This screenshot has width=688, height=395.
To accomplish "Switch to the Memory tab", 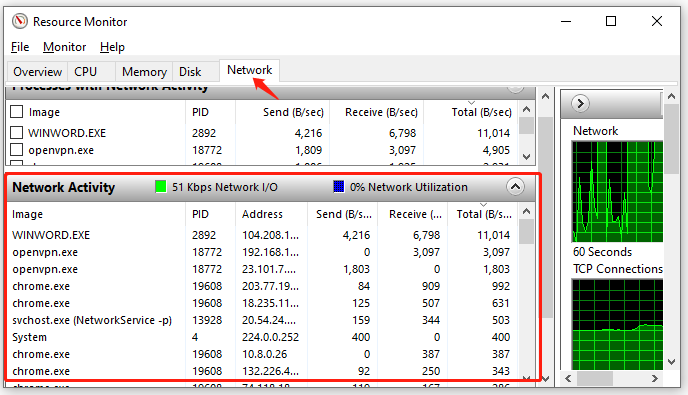I will click(x=144, y=72).
